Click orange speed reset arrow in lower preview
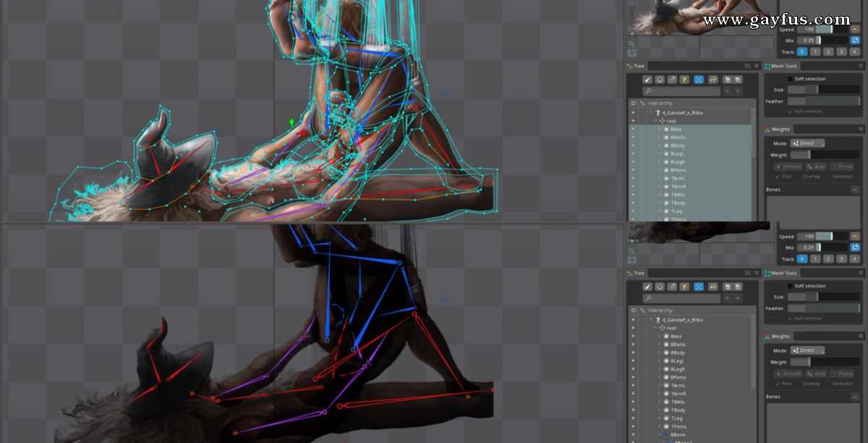 tap(855, 236)
